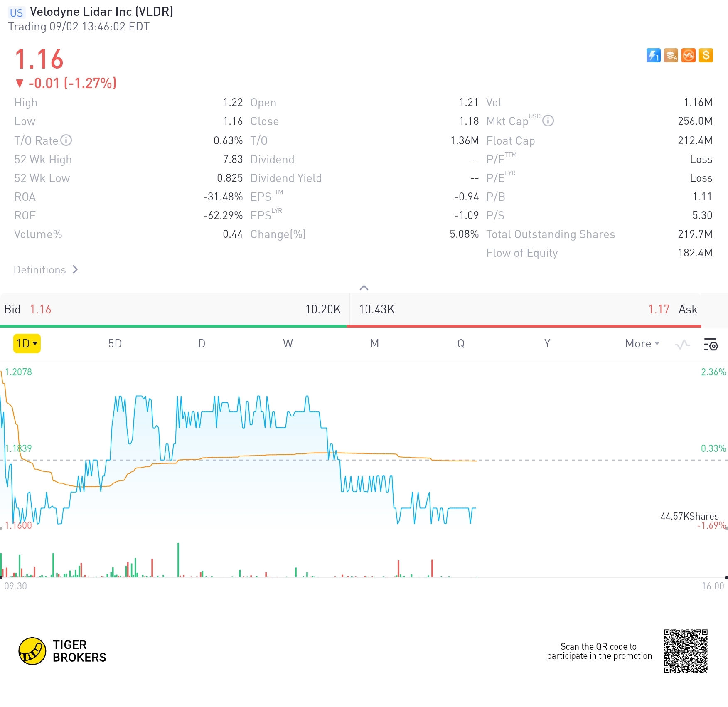Open Definitions chevron link
The image size is (728, 707).
46,270
